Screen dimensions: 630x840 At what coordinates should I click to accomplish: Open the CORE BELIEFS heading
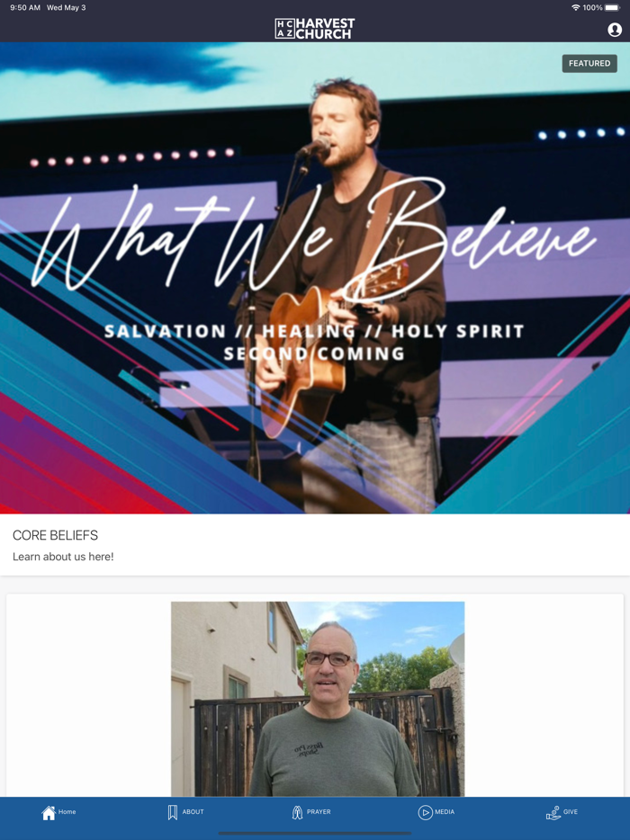point(55,535)
